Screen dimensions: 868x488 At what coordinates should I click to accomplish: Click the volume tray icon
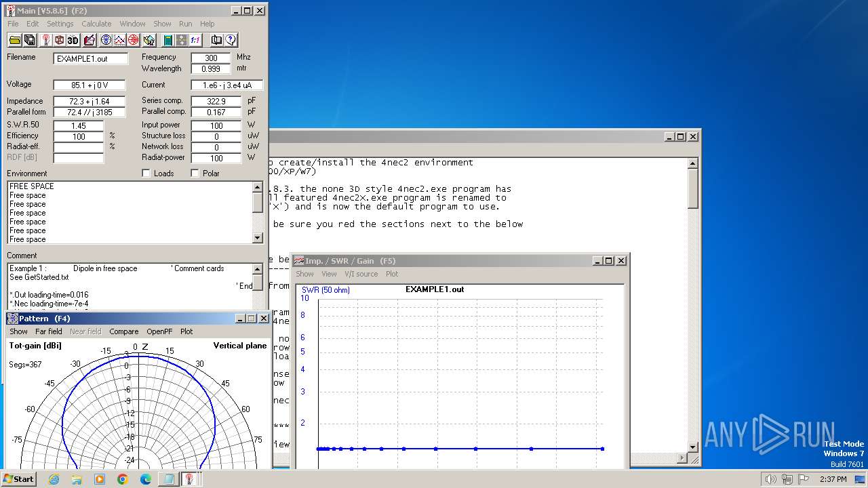point(771,479)
